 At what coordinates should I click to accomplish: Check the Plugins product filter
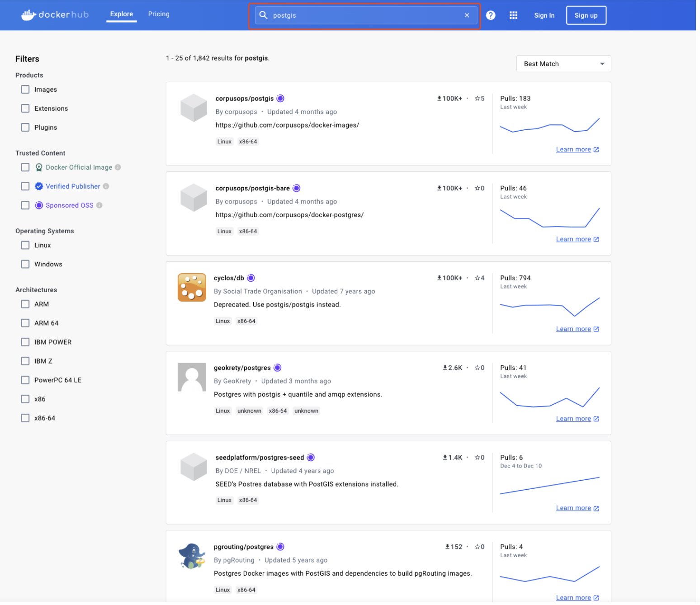(25, 128)
